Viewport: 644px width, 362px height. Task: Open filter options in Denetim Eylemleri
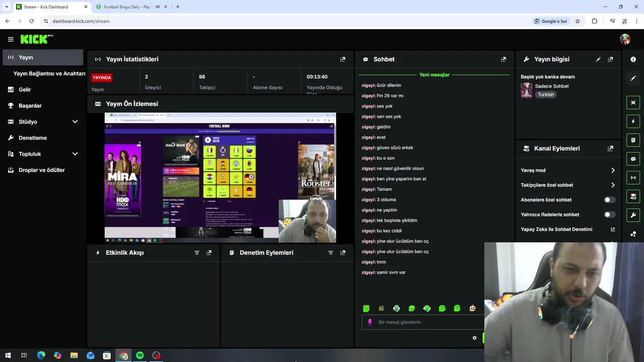pyautogui.click(x=331, y=253)
